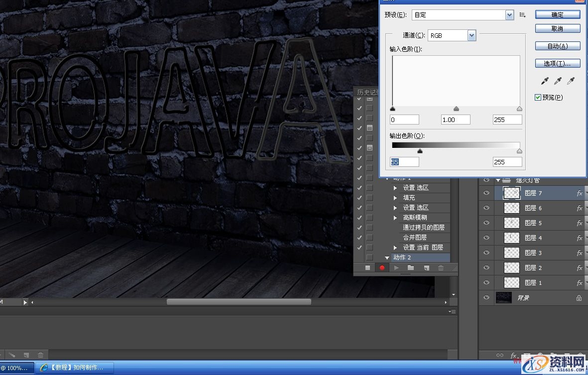Click the 自动(A) auto button

point(557,46)
